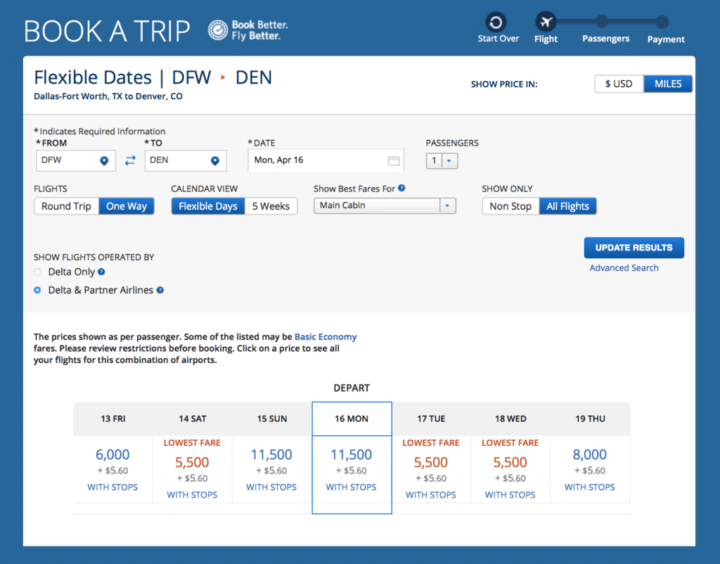Screen dimensions: 720x564
Task: Open the calendar icon in the DATE field
Action: 394,160
